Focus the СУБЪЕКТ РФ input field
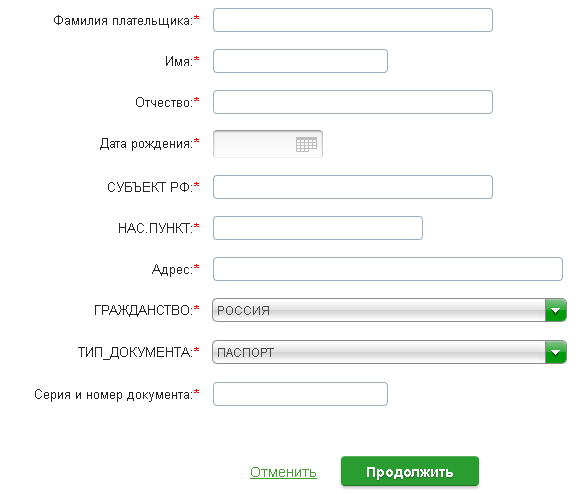The height and width of the screenshot is (494, 584). coord(353,187)
